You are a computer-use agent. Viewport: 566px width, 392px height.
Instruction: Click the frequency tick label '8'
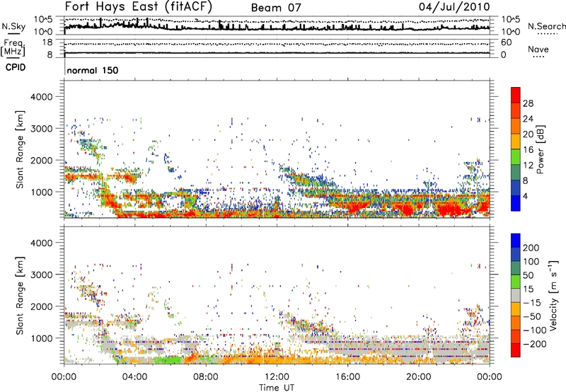click(50, 54)
